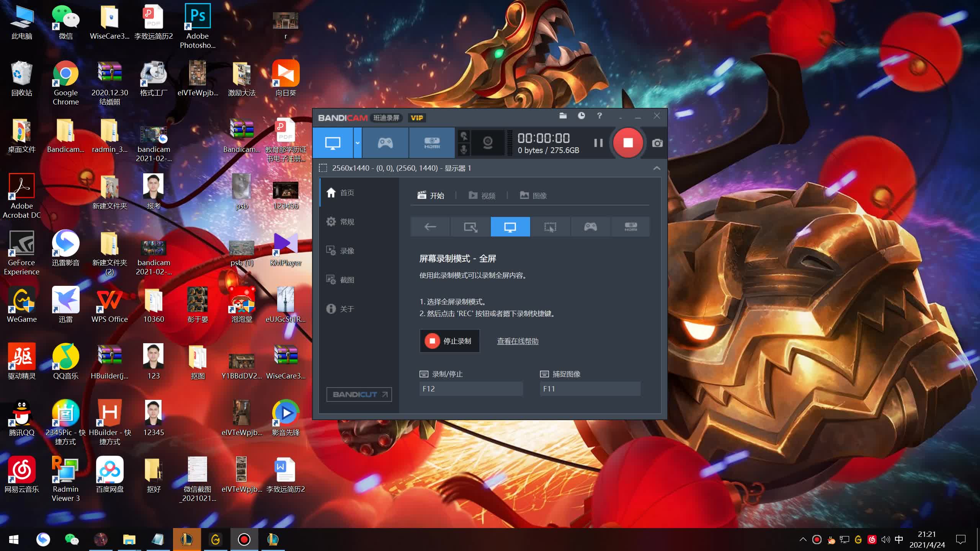
Task: Stop recording with the red REC button
Action: [628, 143]
